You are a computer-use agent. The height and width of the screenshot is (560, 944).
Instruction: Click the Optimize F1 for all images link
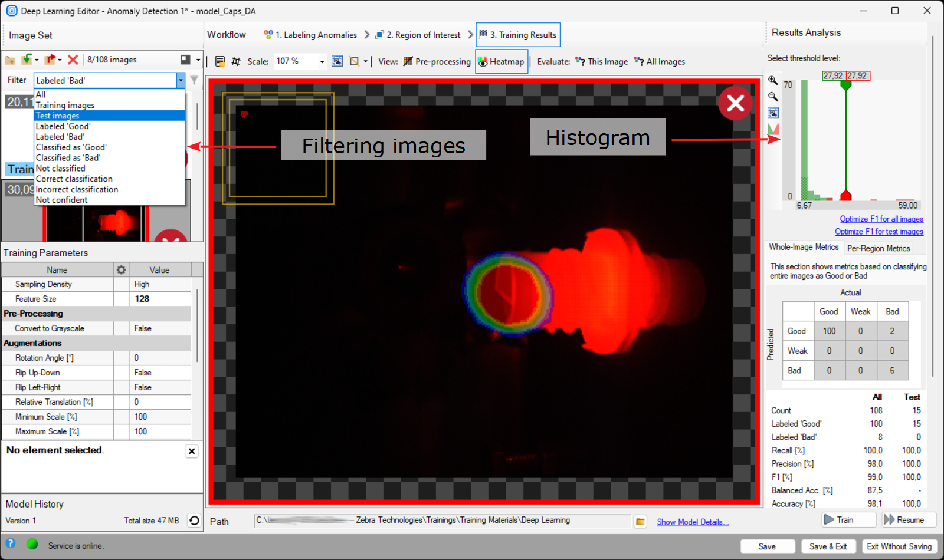[x=881, y=219]
